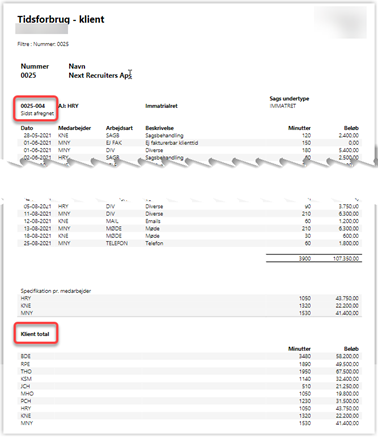This screenshot has height=437, width=378.
Task: Click 'Minutter' header under Klient total
Action: 299,349
